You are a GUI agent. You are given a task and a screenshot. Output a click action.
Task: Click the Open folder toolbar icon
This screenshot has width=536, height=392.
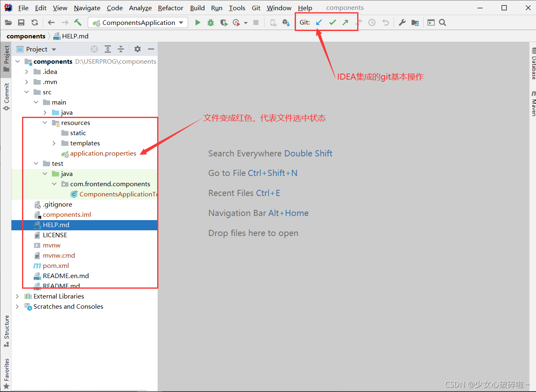[x=8, y=22]
